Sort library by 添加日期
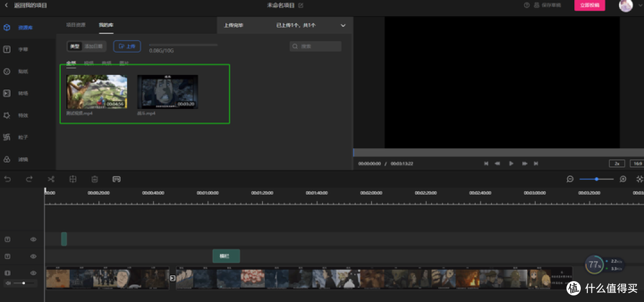 (x=94, y=46)
